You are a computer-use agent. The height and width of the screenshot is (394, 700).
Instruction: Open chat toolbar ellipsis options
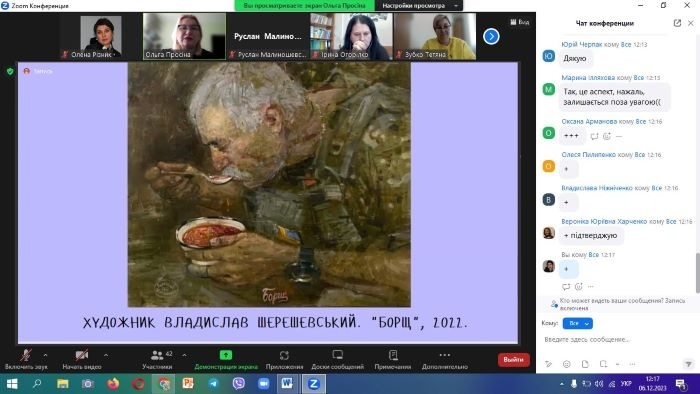632,365
